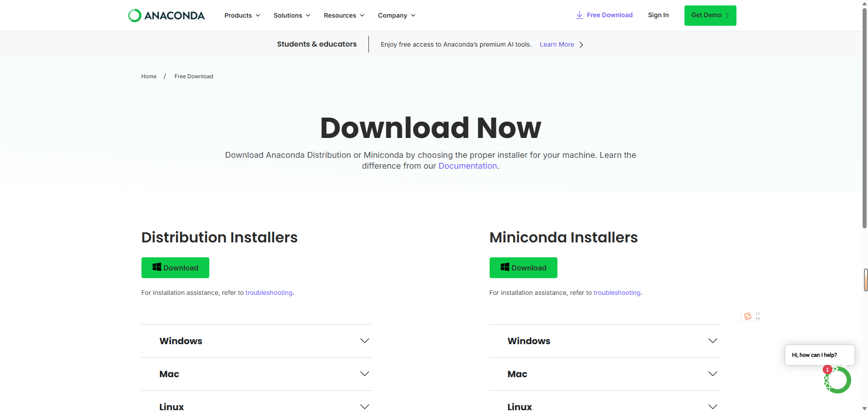Click the Learn More link in the banner
Image resolution: width=868 pixels, height=412 pixels.
click(557, 44)
